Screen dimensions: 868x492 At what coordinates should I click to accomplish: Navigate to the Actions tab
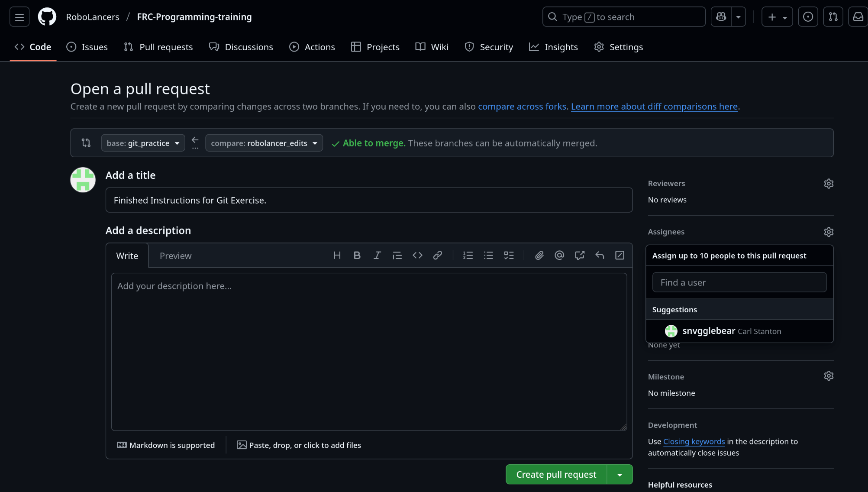click(312, 47)
